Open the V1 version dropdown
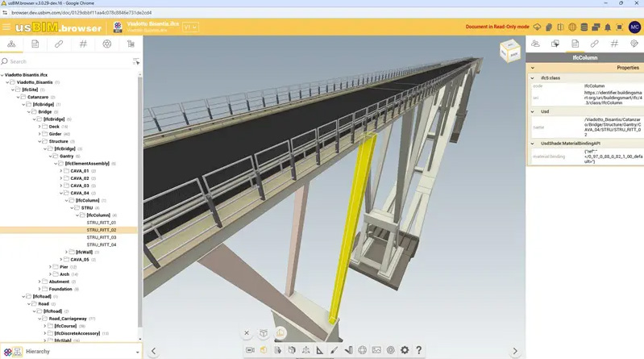Image resolution: width=644 pixels, height=359 pixels. 190,27
